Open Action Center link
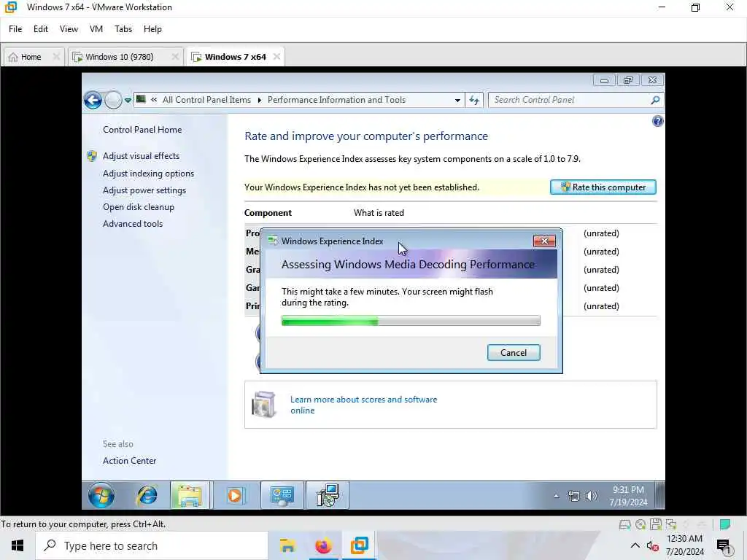Screen dimensions: 747x560 pyautogui.click(x=129, y=461)
